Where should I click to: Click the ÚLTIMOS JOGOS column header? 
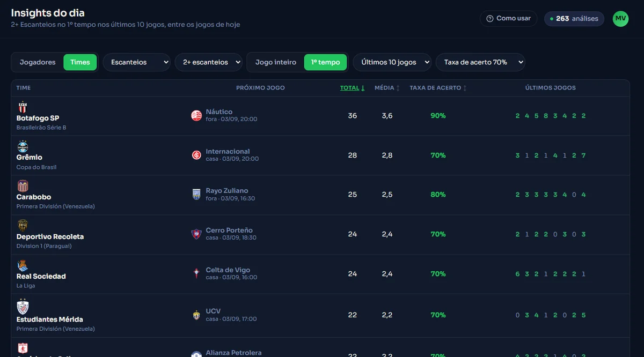coord(550,88)
